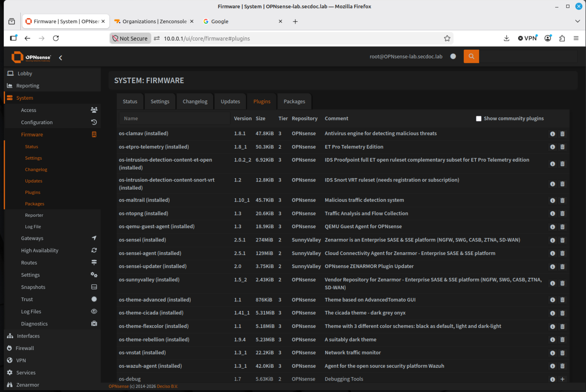Click the info icon for os-clamav
586x392 pixels.
click(553, 134)
